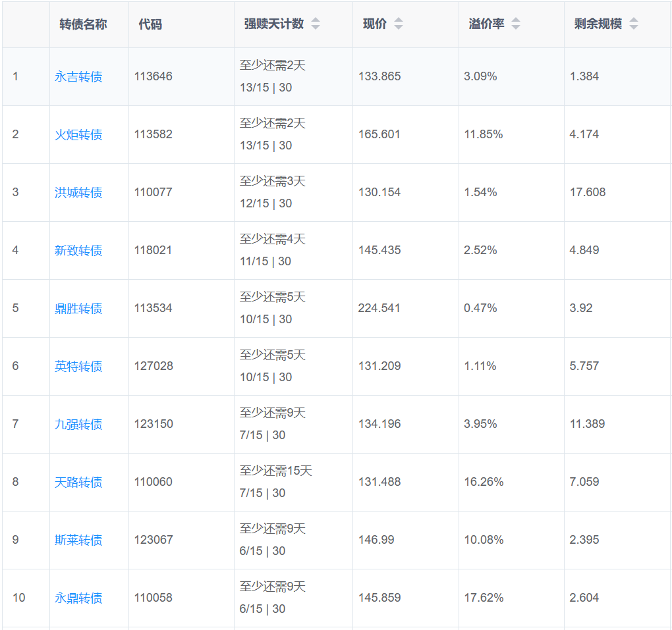Click the sort arrows next to 现价
This screenshot has width=672, height=630.
tap(399, 24)
